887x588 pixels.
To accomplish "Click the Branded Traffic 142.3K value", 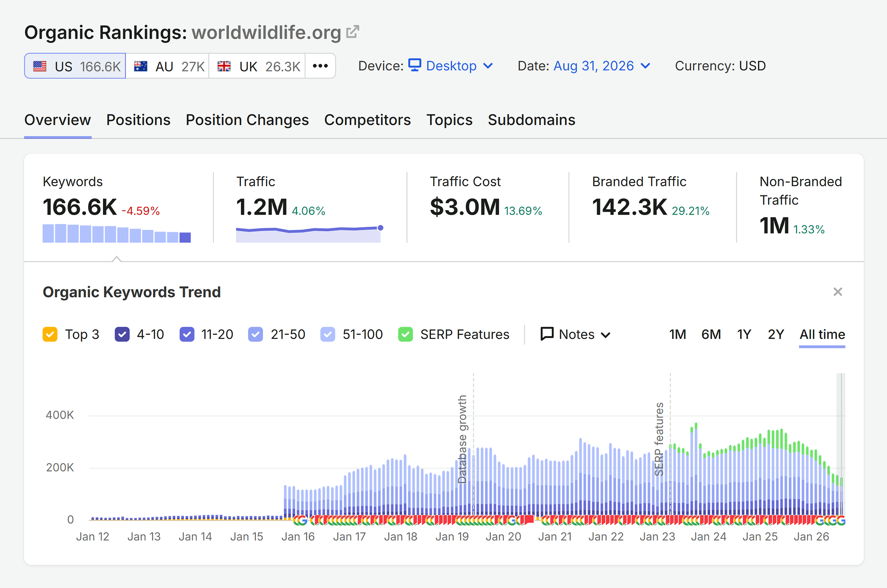I will click(629, 207).
